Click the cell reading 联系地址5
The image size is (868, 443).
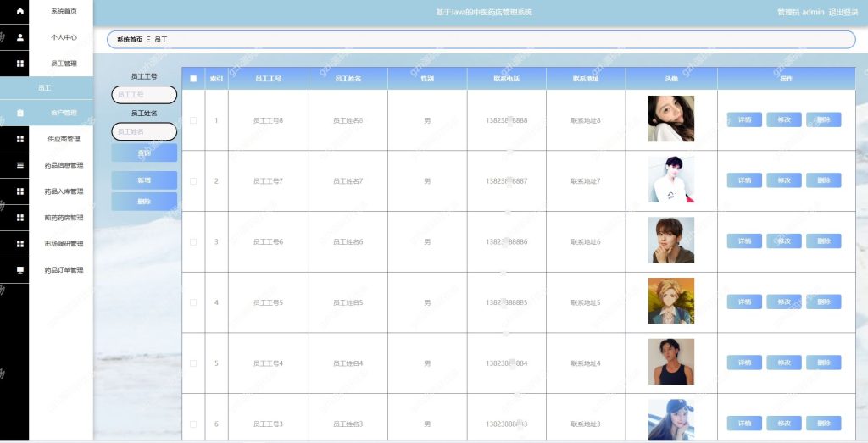click(586, 302)
